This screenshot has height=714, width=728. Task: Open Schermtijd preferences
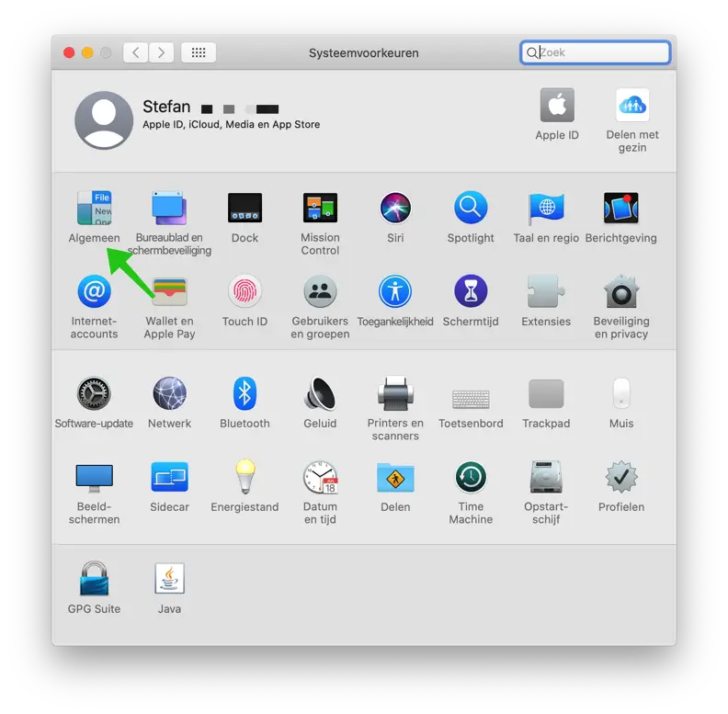click(x=471, y=291)
